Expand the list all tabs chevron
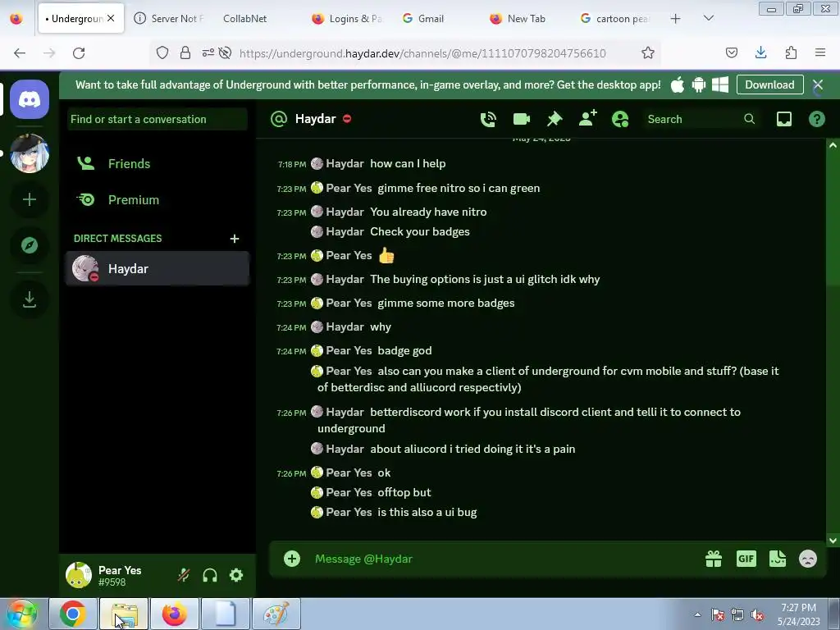Viewport: 840px width, 630px height. pos(708,18)
